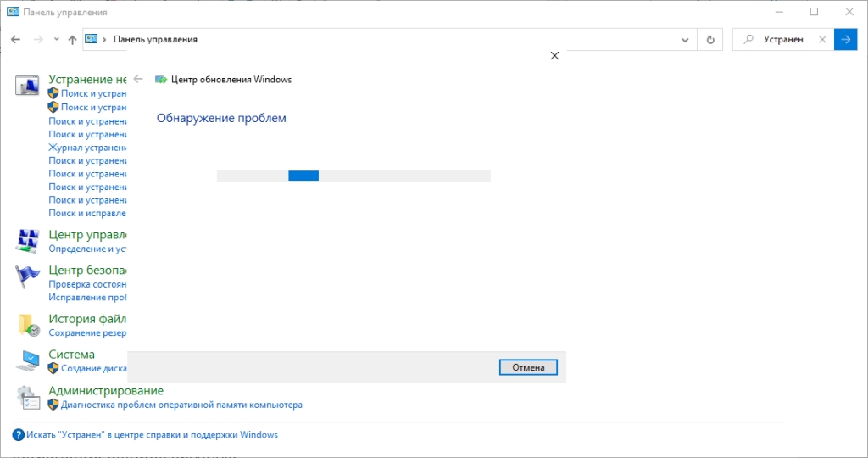This screenshot has width=868, height=458.
Task: Click the Security Center blue flag icon
Action: tap(26, 276)
